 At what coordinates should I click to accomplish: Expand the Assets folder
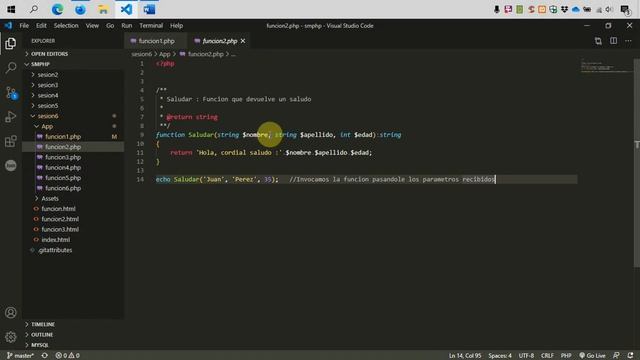pos(73,198)
